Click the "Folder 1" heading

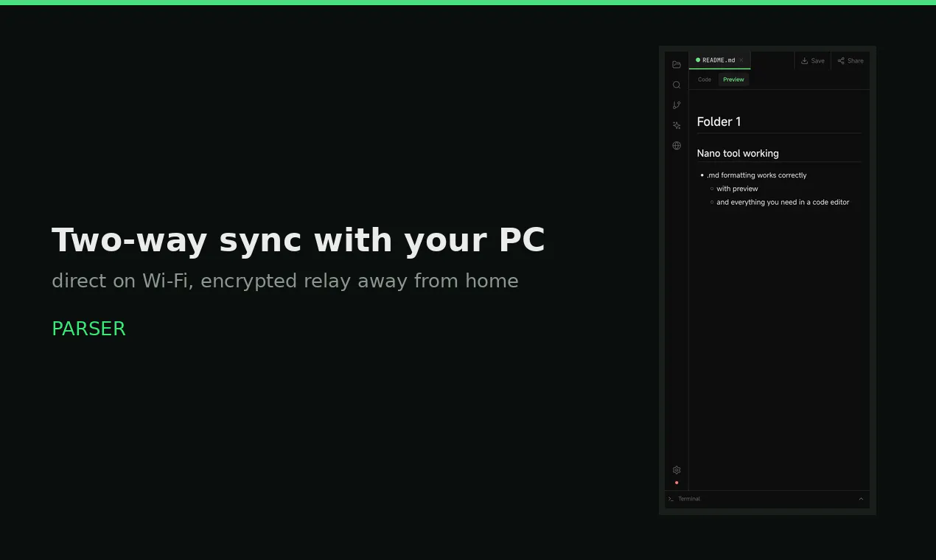click(x=719, y=122)
